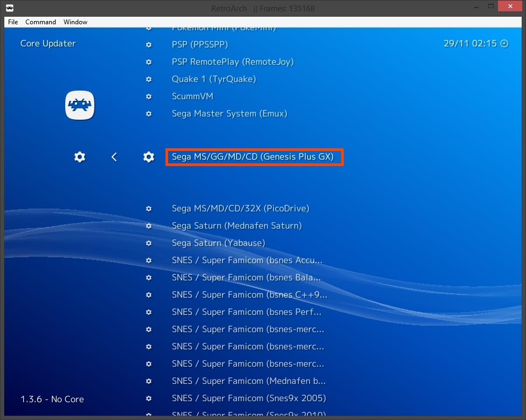
Task: Minimize the RetroArch window
Action: [x=476, y=6]
